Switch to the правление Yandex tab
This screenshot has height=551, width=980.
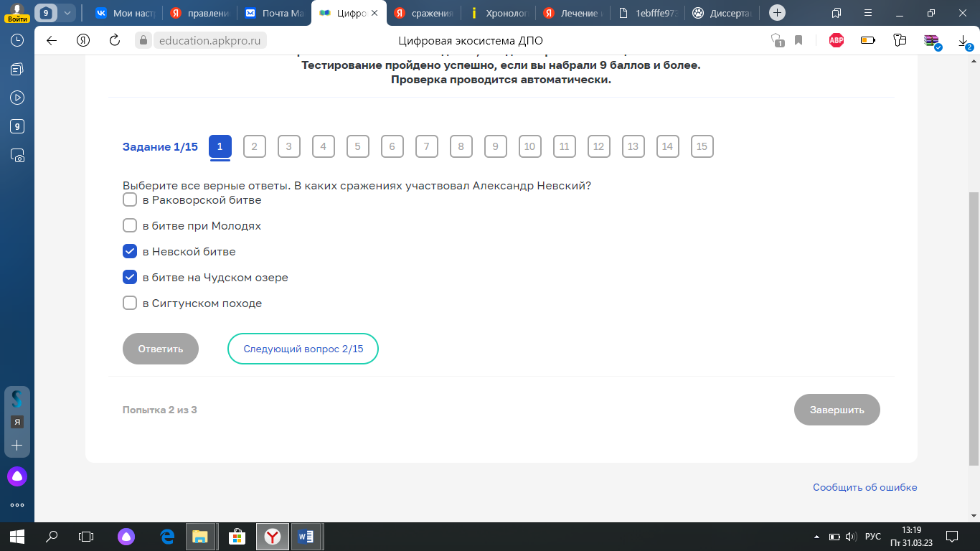click(199, 13)
